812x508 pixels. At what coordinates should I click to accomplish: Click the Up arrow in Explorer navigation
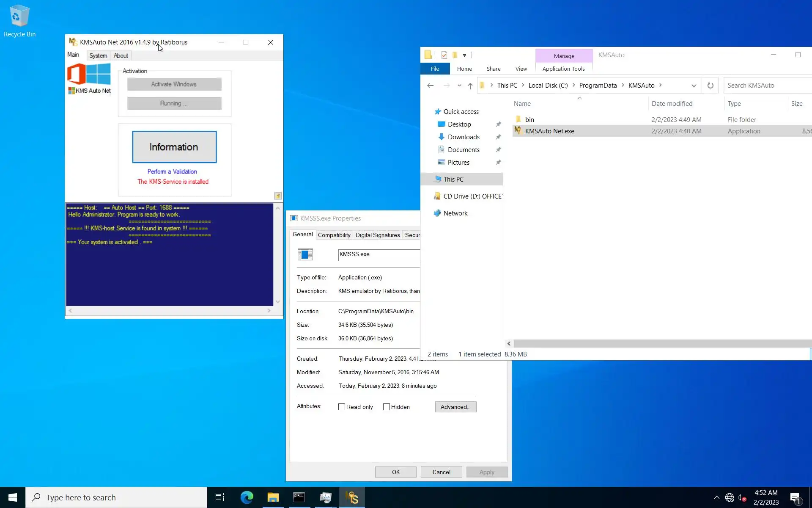coord(470,86)
